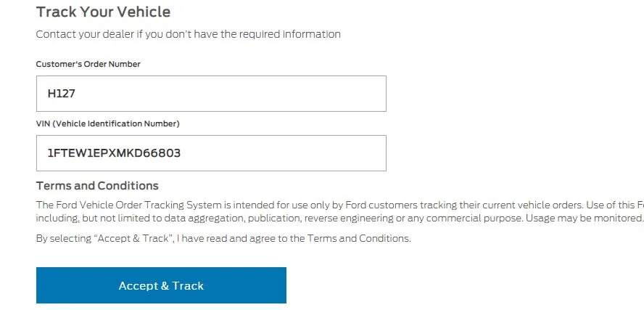This screenshot has width=644, height=310.
Task: Click the H127 text in order field
Action: click(x=62, y=94)
